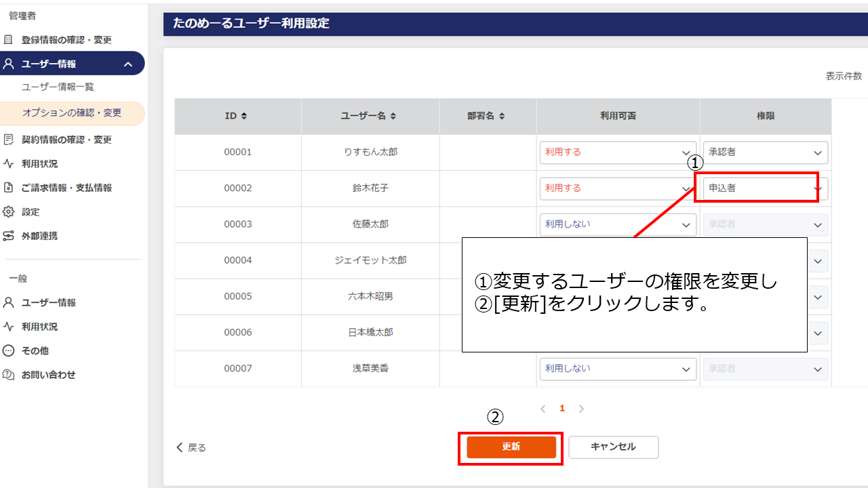Click the inquiry headset icon
This screenshot has width=868, height=488.
tap(8, 375)
